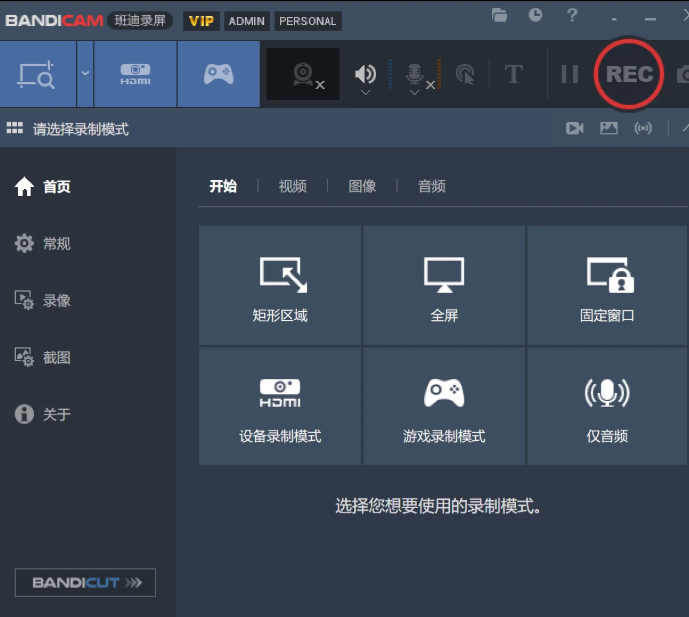This screenshot has height=617, width=689.
Task: Open the BANDICUT link button
Action: coord(85,583)
